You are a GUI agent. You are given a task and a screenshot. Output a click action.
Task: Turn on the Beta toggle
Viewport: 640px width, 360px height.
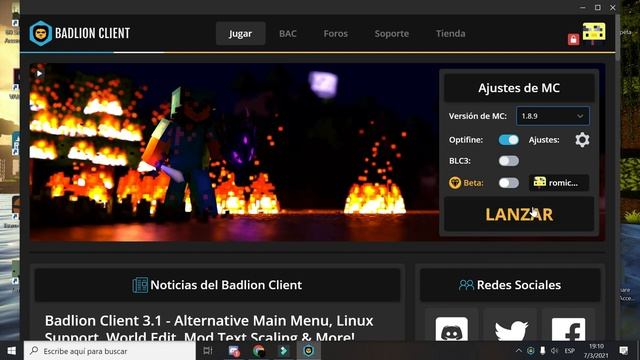point(509,182)
